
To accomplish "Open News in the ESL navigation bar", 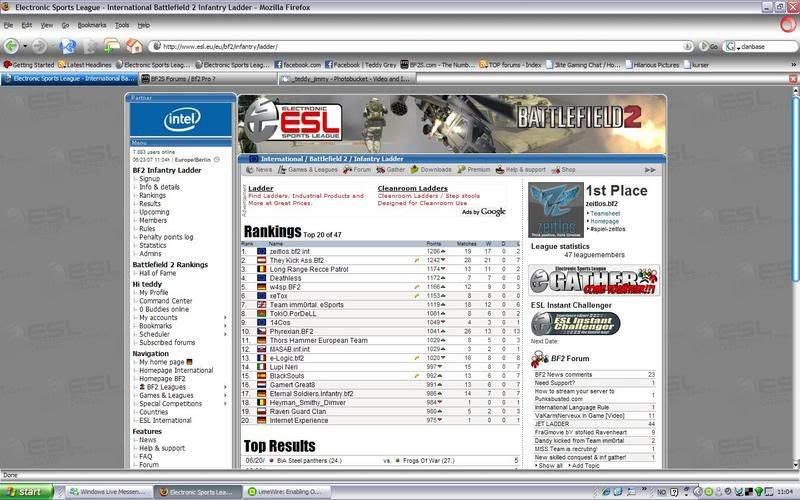I will (259, 170).
